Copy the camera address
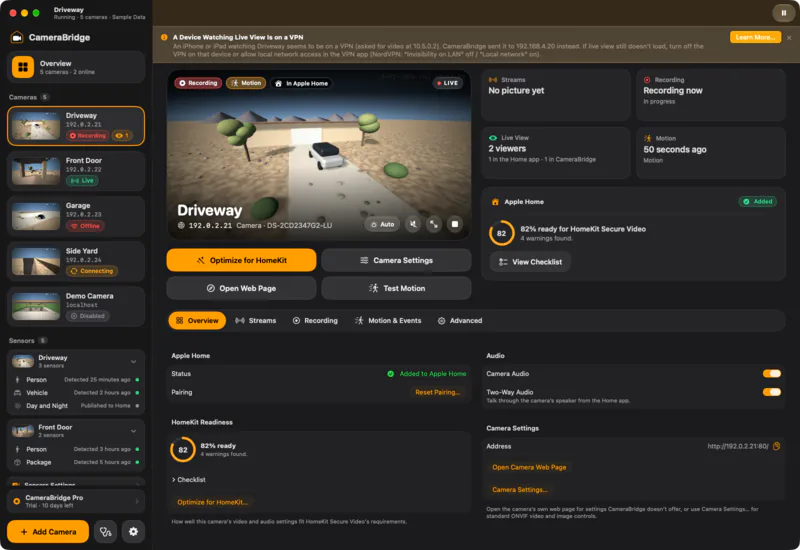Screen dimensions: 800x550 [777, 446]
